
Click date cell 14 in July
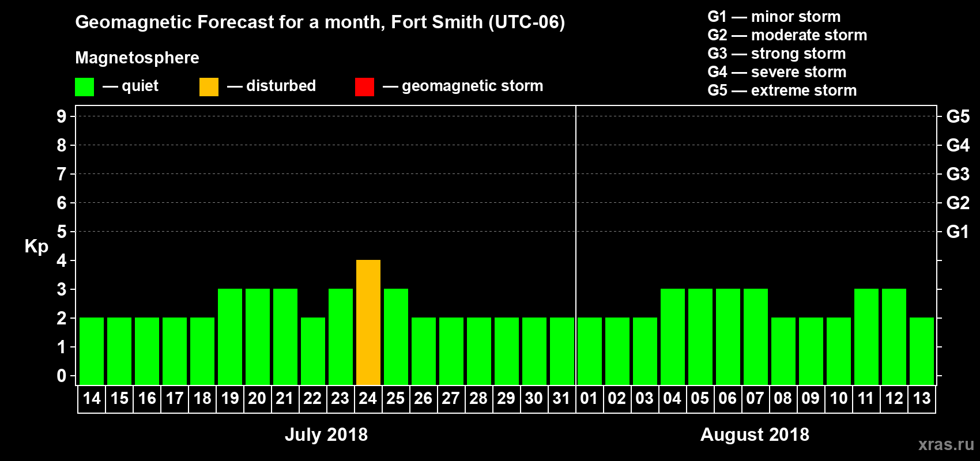[92, 399]
